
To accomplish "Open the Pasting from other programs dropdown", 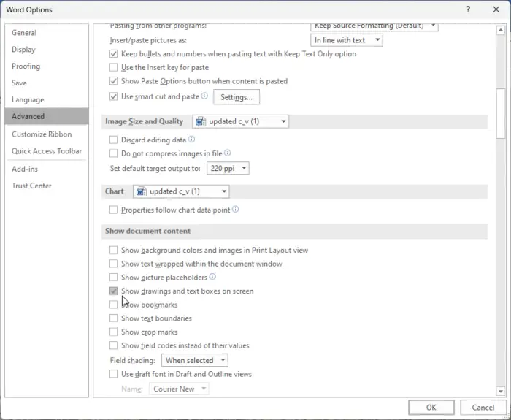I will pyautogui.click(x=374, y=26).
